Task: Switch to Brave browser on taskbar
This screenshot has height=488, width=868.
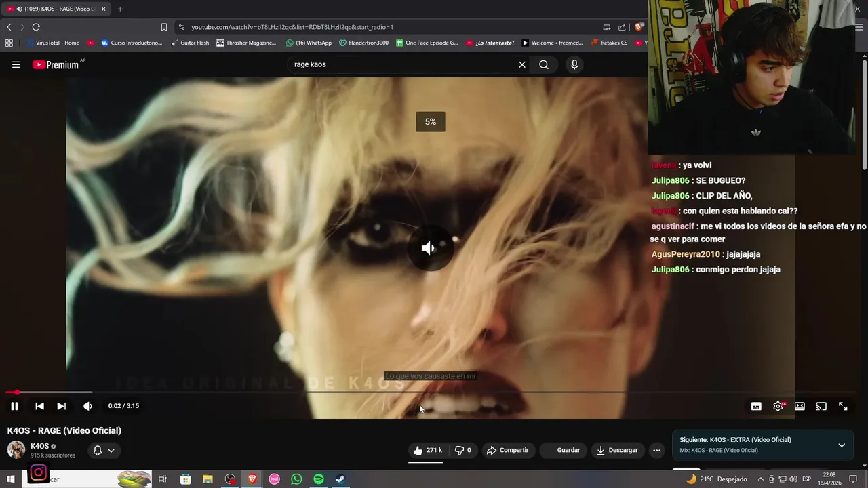Action: [252, 479]
